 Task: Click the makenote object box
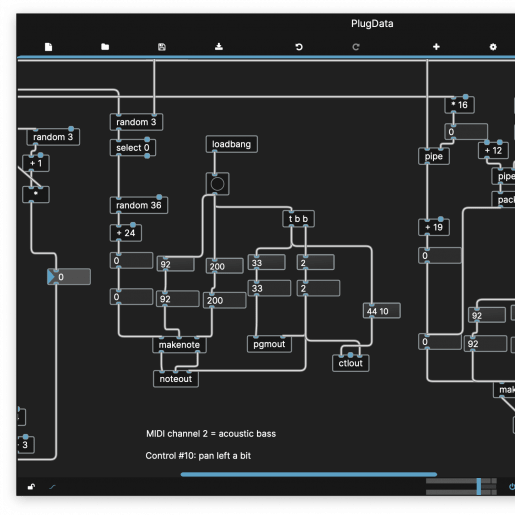point(179,345)
